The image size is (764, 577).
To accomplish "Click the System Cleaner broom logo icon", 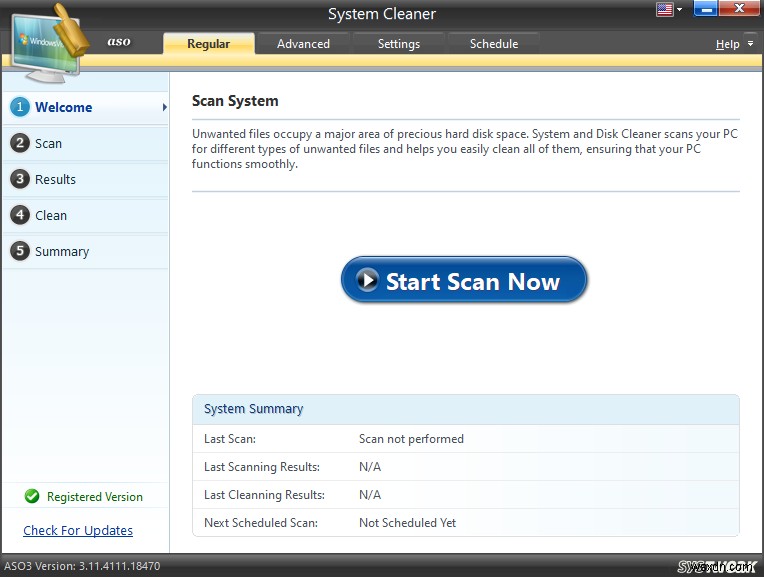I will pyautogui.click(x=50, y=43).
